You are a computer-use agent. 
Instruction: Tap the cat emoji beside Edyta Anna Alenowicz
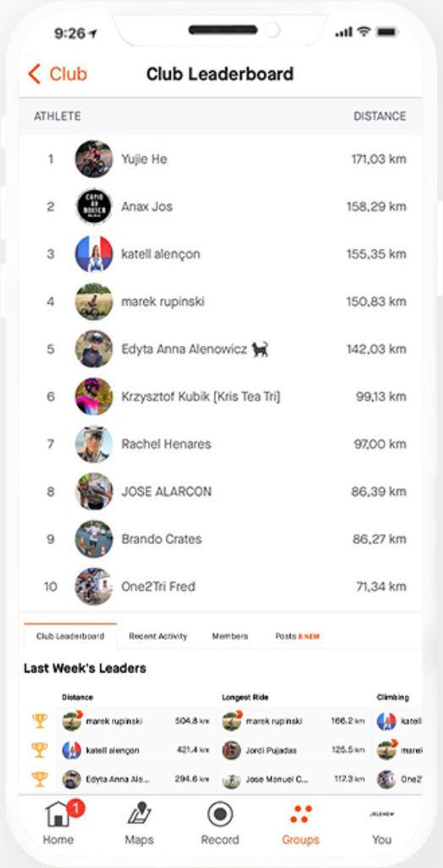260,349
